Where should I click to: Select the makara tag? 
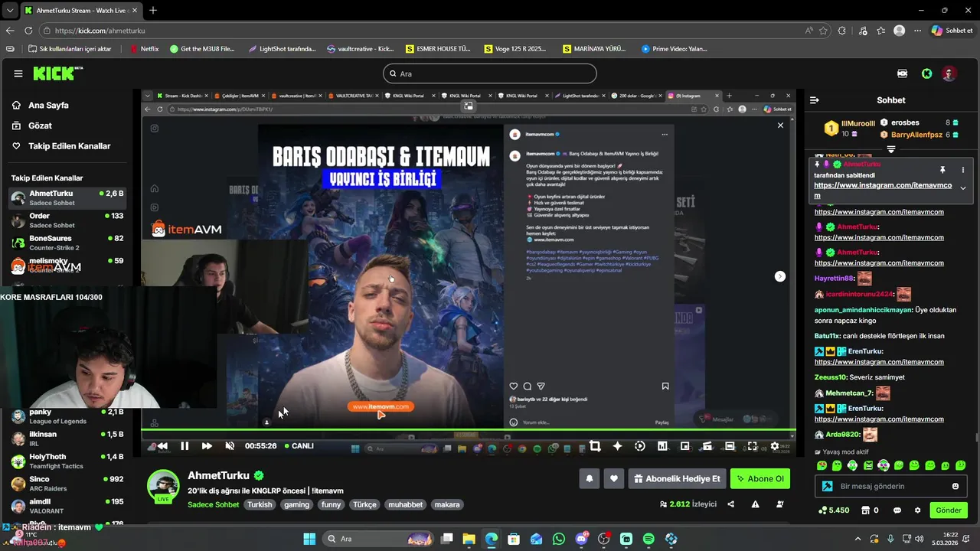447,504
